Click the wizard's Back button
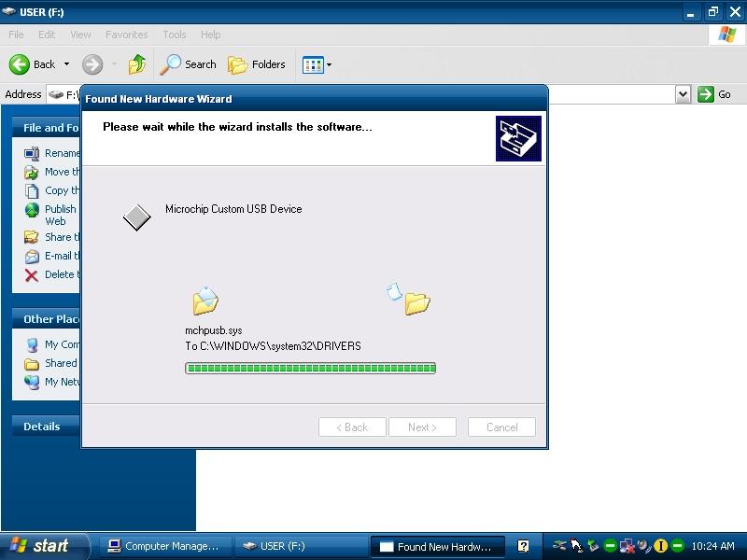This screenshot has height=560, width=747. tap(352, 427)
